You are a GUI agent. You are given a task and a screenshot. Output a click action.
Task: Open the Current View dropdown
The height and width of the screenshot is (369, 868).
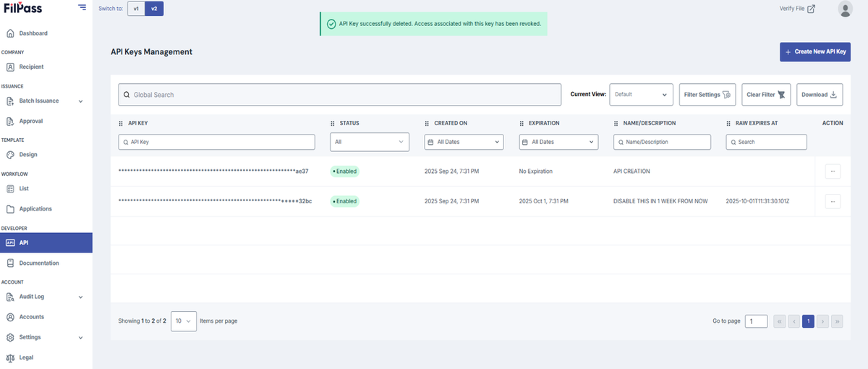641,95
